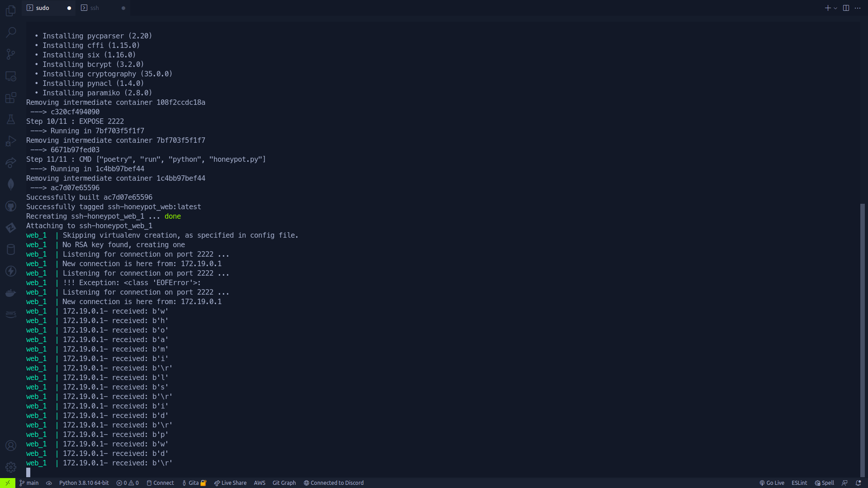Click Live Share in status bar
Viewport: 868px width, 488px height.
pyautogui.click(x=230, y=483)
